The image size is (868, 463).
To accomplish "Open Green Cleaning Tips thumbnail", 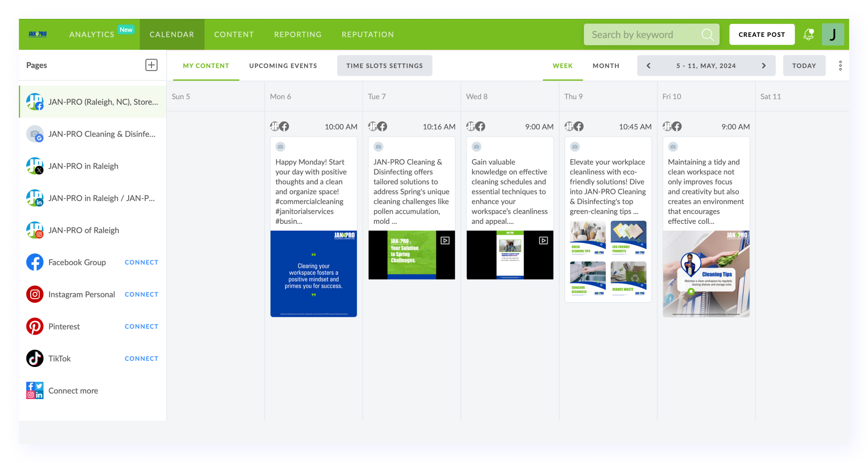I will 588,238.
